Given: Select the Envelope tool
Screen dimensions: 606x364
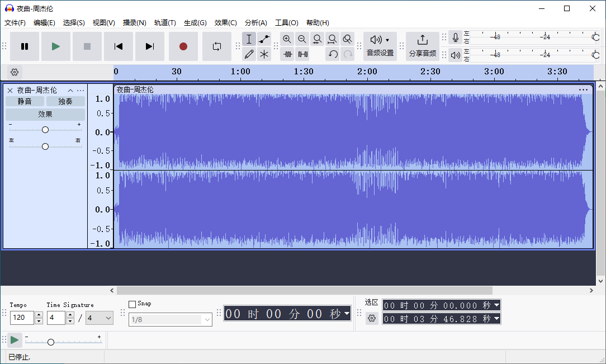Looking at the screenshot, I should [264, 39].
